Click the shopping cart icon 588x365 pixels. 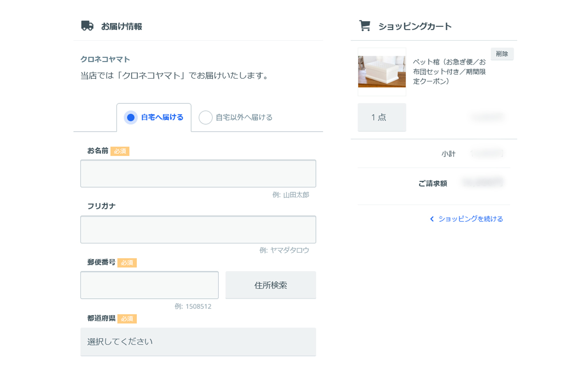click(x=365, y=26)
